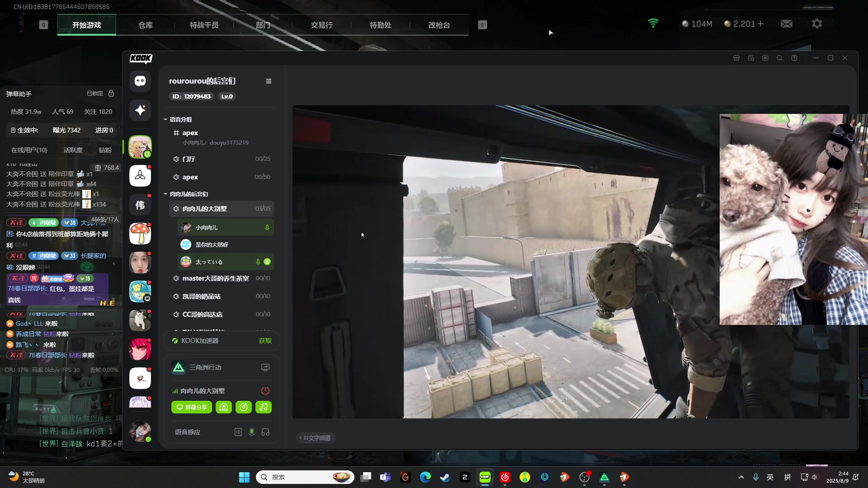This screenshot has height=488, width=868.
Task: Expand the #文字频道 text channel bar
Action: tap(316, 438)
